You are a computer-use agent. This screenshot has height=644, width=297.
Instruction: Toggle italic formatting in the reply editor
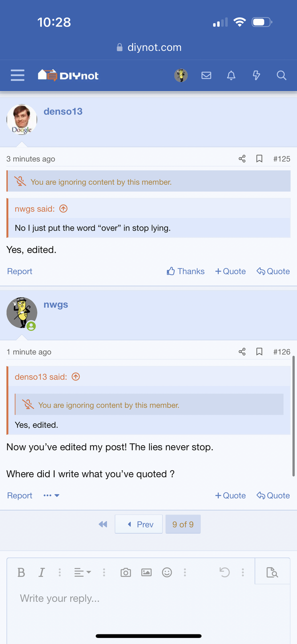coord(41,572)
